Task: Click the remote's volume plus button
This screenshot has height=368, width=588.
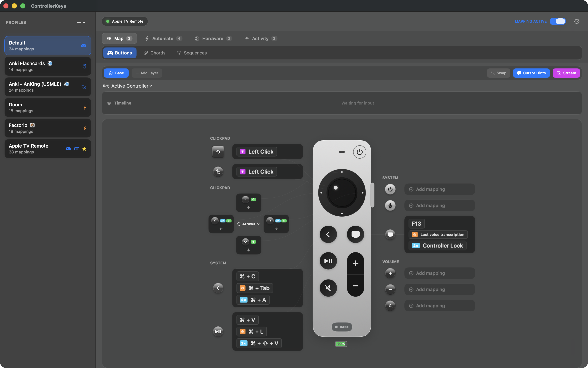Action: (x=356, y=263)
